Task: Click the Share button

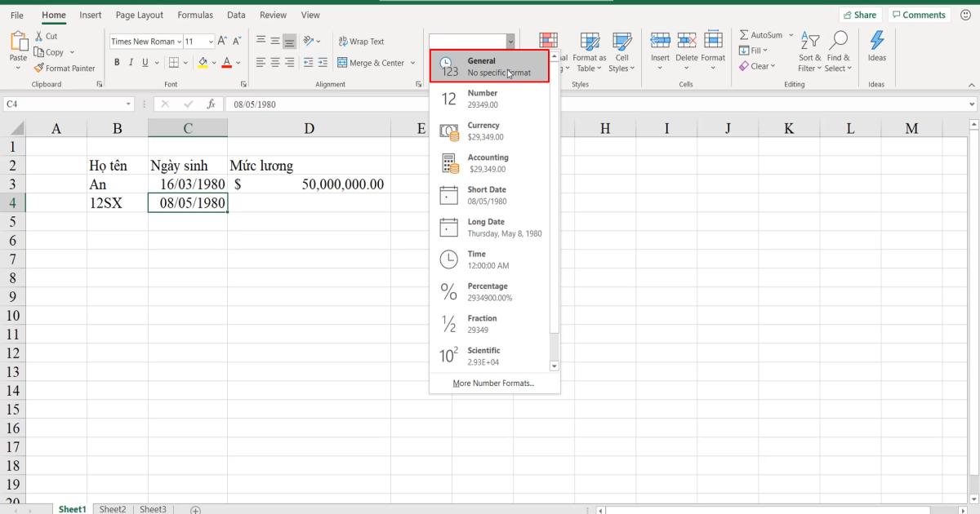Action: tap(860, 14)
